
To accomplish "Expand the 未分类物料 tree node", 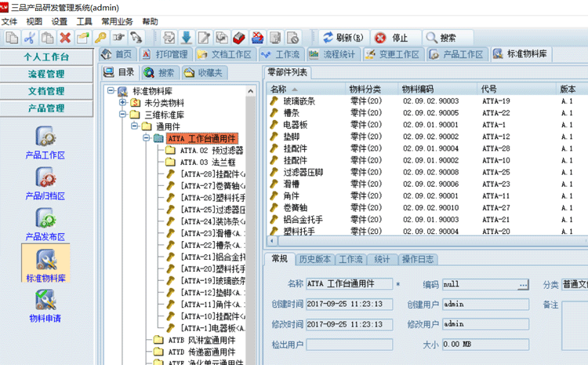I will click(123, 103).
